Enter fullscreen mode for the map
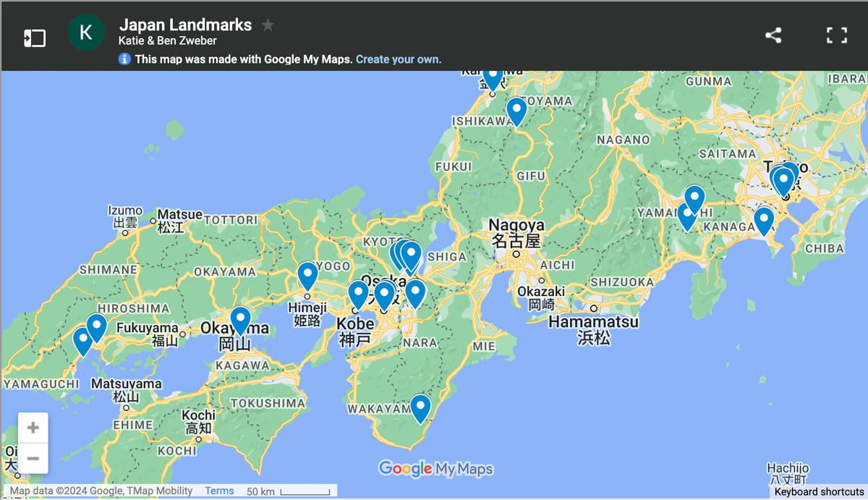Screen dimensions: 868x500 pos(837,34)
